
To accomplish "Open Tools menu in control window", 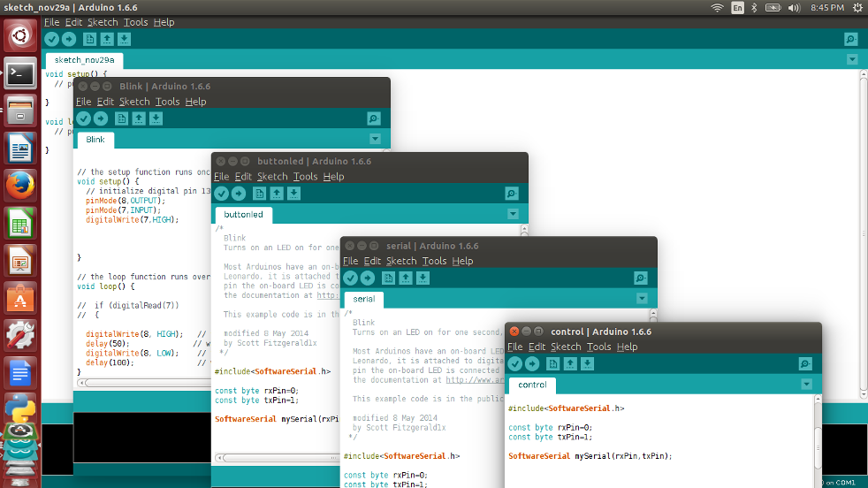I will (598, 347).
